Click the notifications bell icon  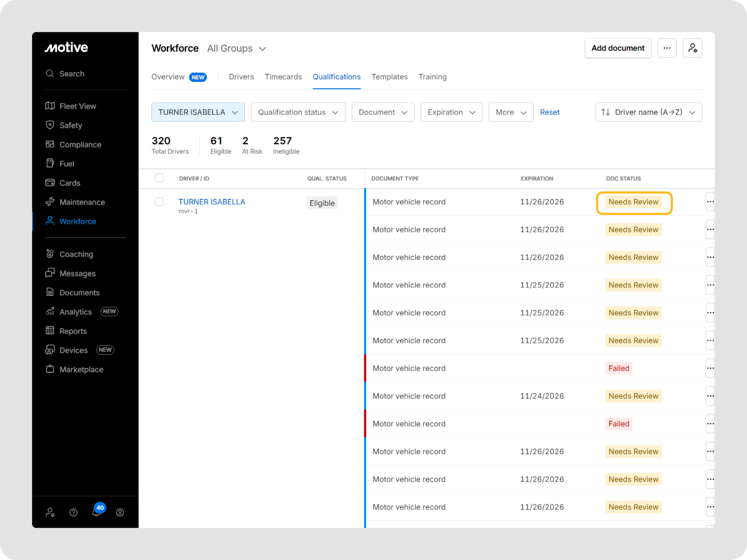click(x=97, y=512)
